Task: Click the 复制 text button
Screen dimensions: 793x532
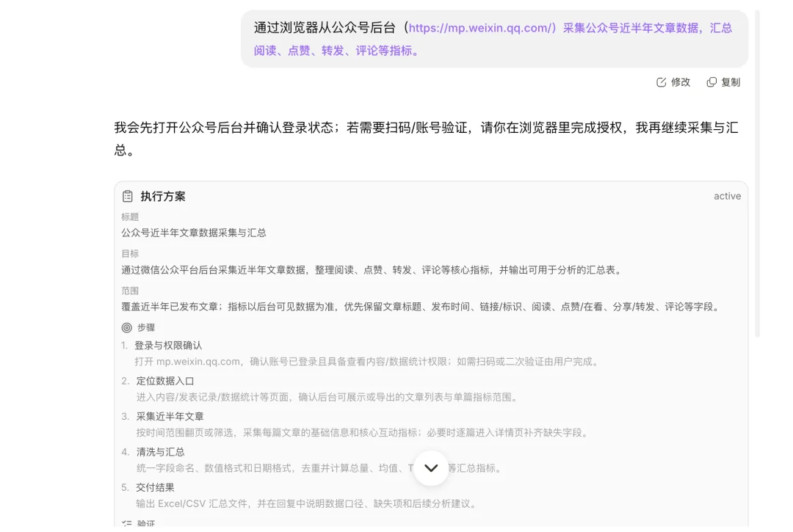Action: point(731,82)
